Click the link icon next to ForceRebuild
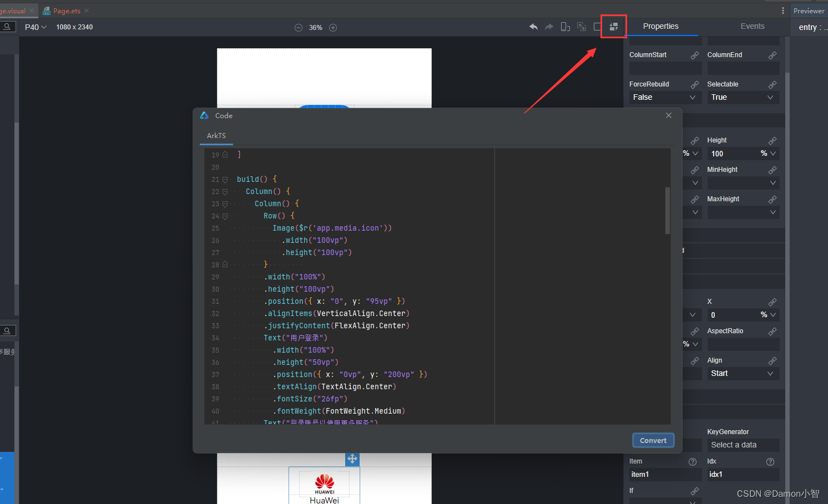The height and width of the screenshot is (504, 828). [694, 85]
